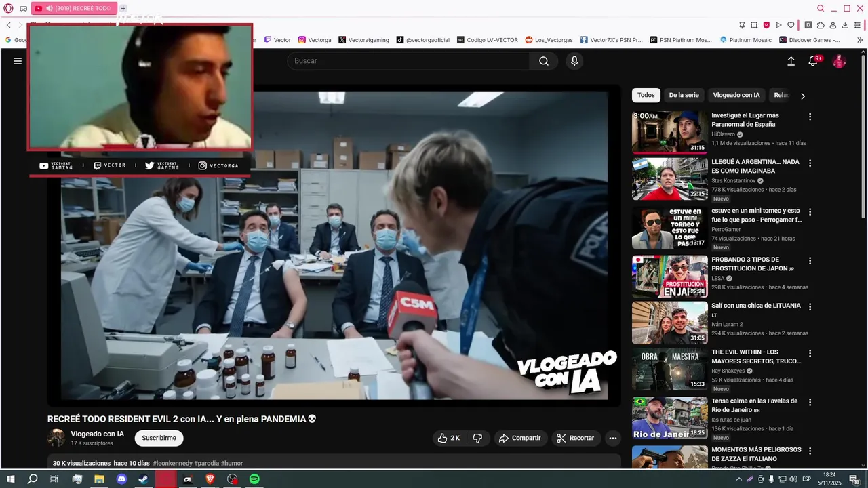Open the Easy Setup sliders icon
Viewport: 868px width, 488px height.
857,25
